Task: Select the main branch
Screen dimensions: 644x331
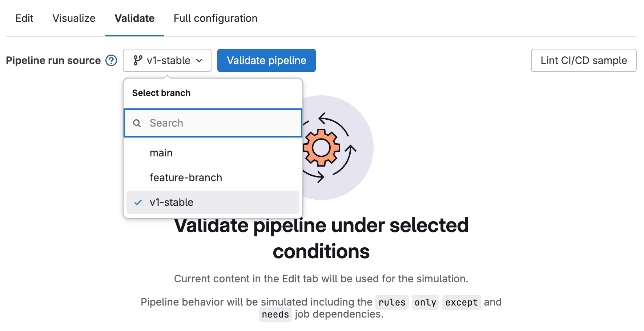Action: [x=161, y=153]
